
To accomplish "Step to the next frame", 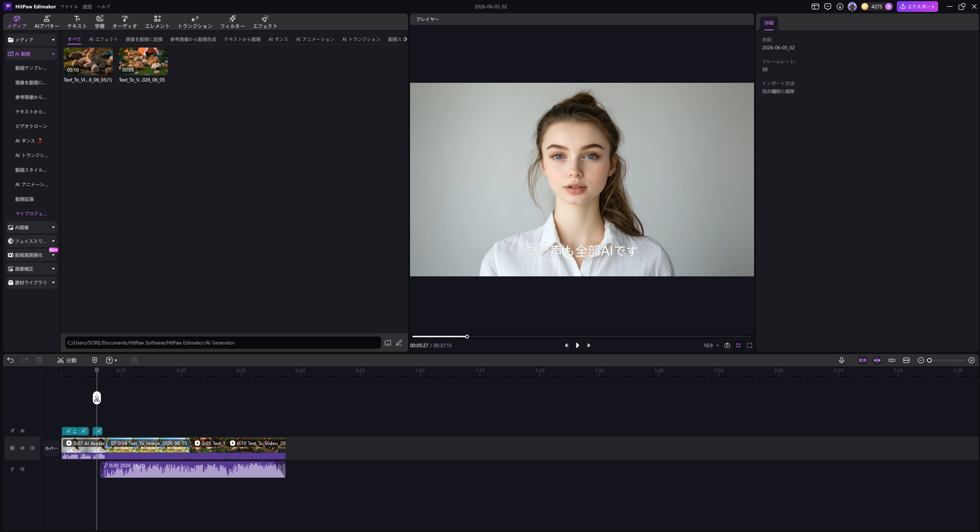I will (x=589, y=345).
